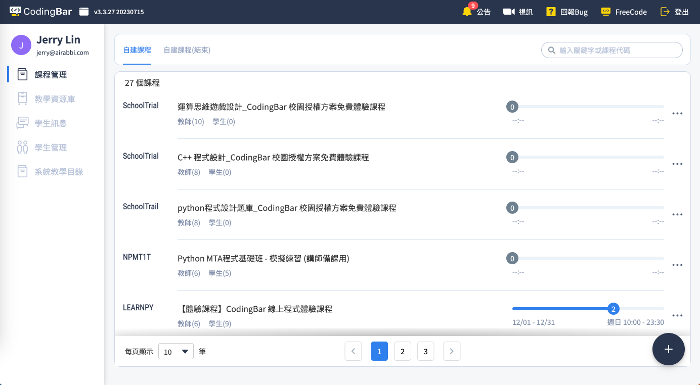700x385 pixels.
Task: Log out using top-right exit icon
Action: [665, 12]
